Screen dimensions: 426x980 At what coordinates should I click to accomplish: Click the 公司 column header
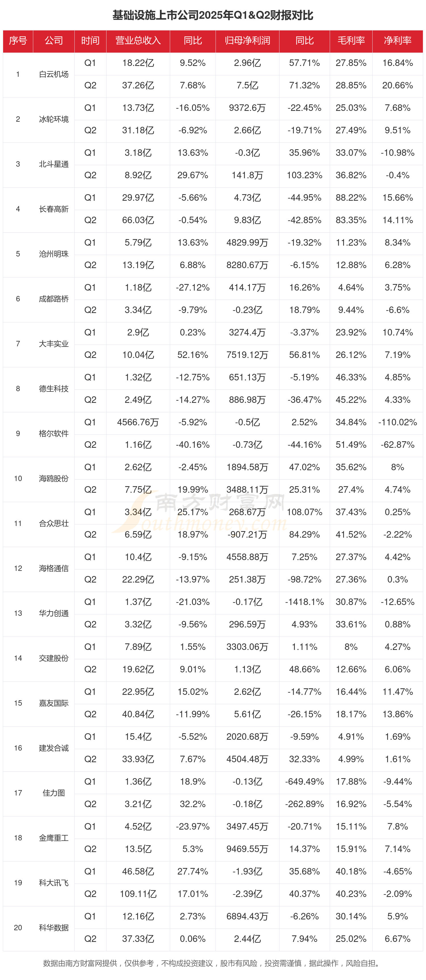(54, 41)
